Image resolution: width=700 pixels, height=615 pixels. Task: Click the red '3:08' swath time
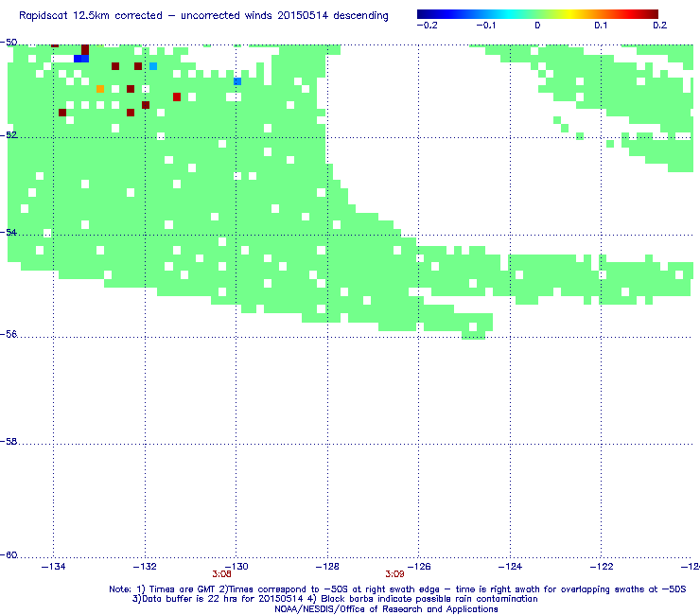[x=221, y=574]
